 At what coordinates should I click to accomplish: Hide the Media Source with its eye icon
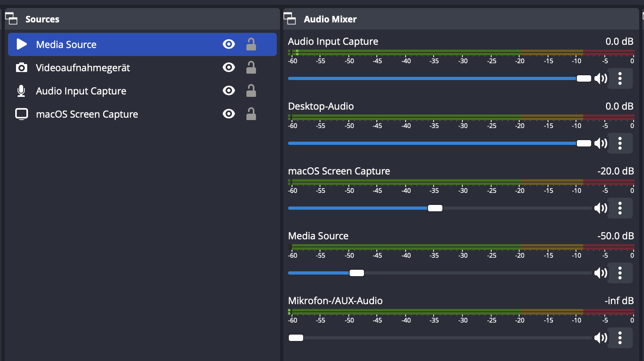pyautogui.click(x=229, y=44)
